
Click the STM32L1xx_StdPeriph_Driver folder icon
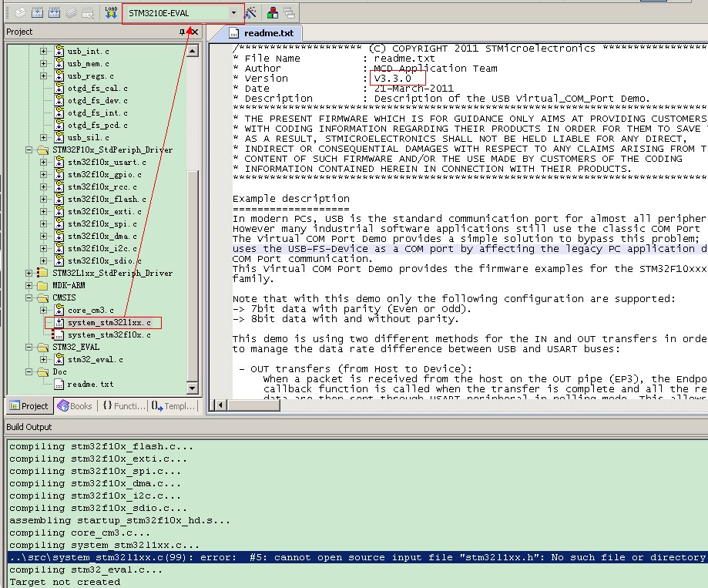coord(42,273)
